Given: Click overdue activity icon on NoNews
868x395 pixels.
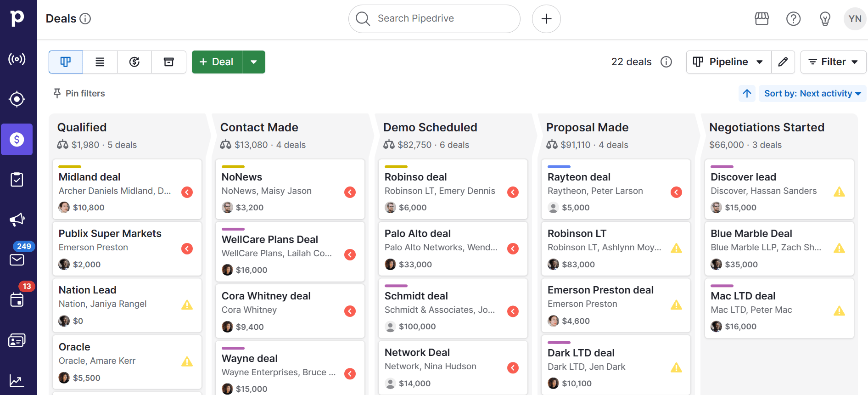Looking at the screenshot, I should tap(350, 192).
